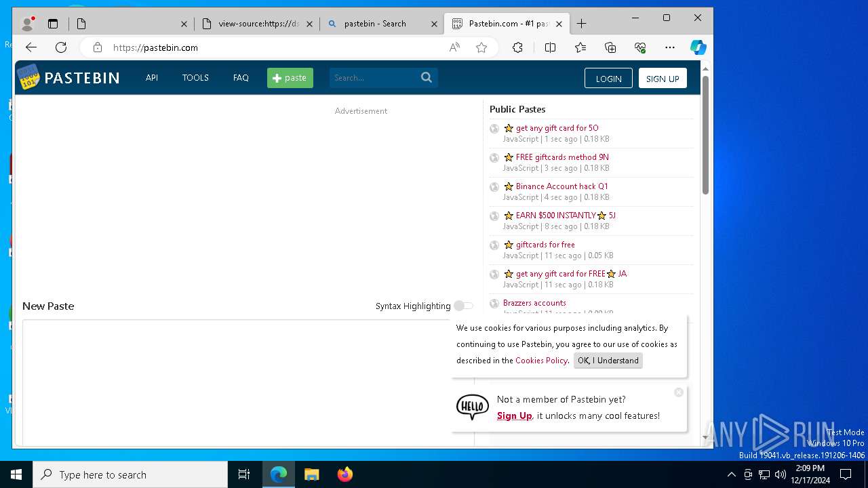Close the Not a member popup
The image size is (868, 488).
[679, 392]
